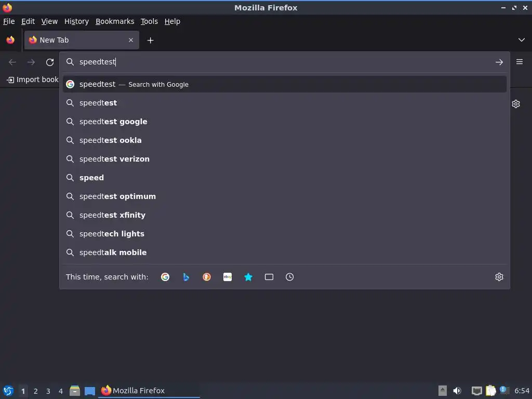532x399 pixels.
Task: Search this time with DuckDuckGo icon
Action: [x=207, y=277]
